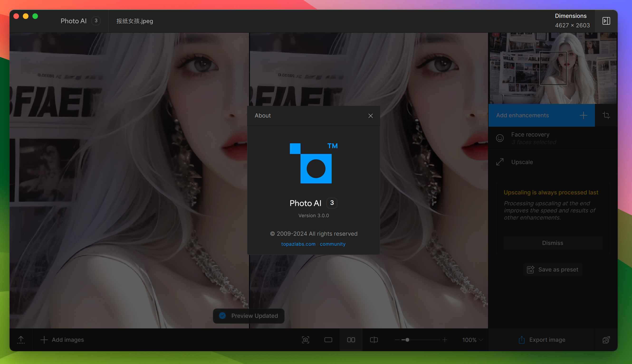Click the Preview Updated notification
The image size is (632, 364).
click(x=249, y=316)
